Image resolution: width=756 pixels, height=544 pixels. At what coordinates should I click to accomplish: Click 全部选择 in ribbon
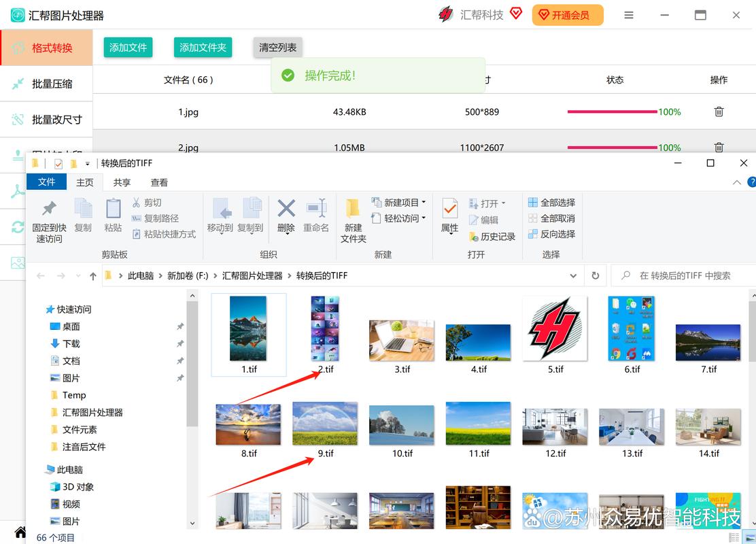tap(551, 203)
